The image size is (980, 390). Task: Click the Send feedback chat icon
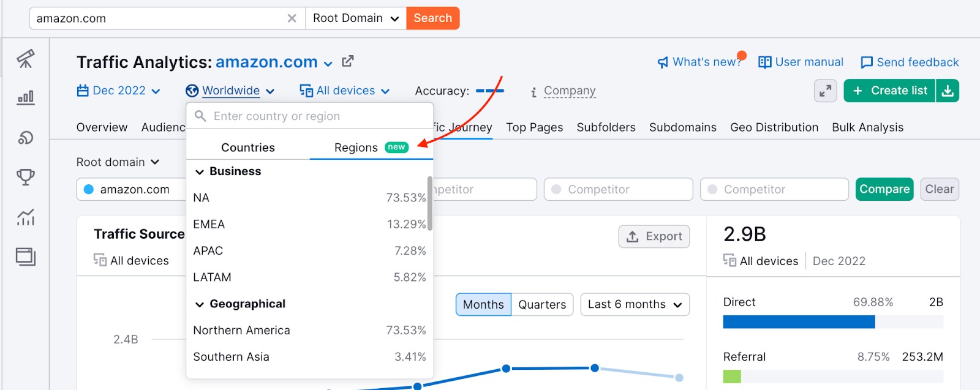(867, 62)
